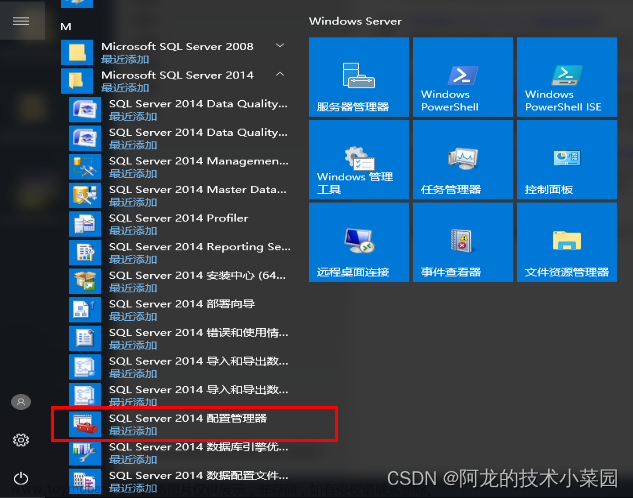Open SQL Server 2014 Reporting Services item icon
This screenshot has height=498, width=633.
[85, 253]
